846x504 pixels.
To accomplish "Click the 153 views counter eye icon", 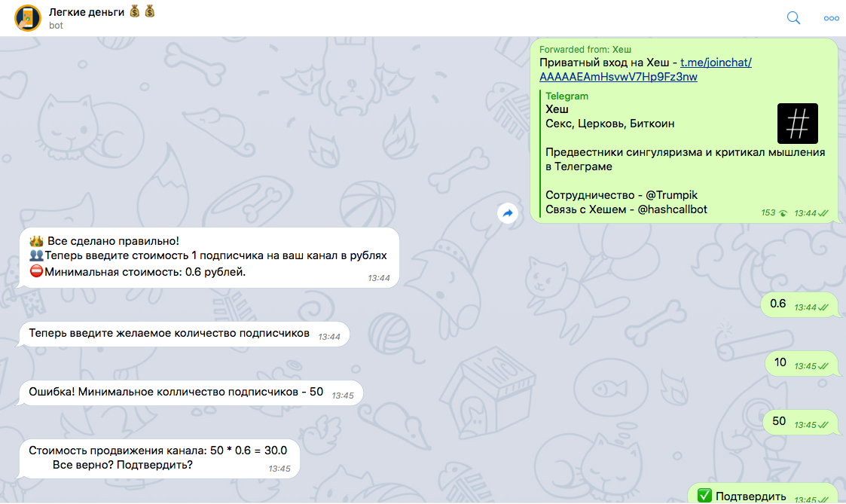I will [783, 214].
